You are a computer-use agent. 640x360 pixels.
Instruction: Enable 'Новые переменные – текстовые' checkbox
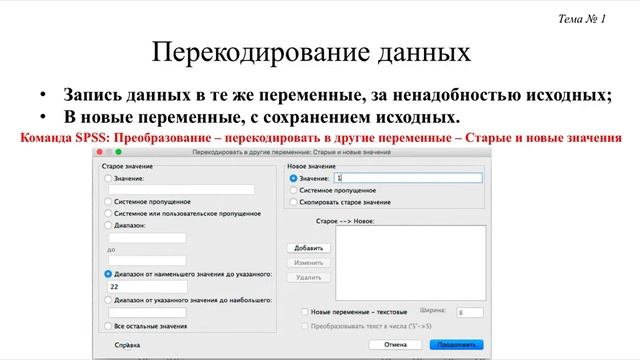(x=304, y=312)
